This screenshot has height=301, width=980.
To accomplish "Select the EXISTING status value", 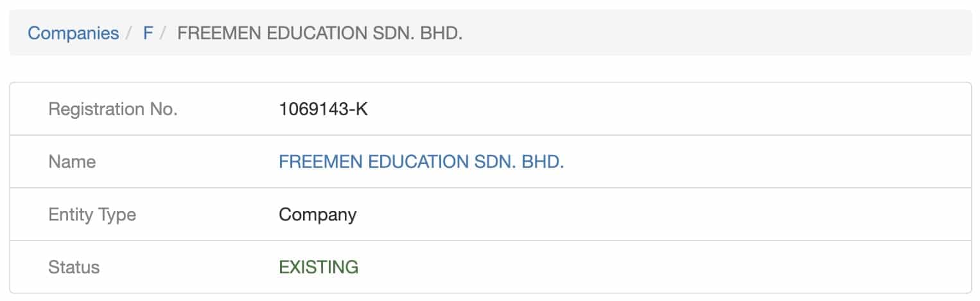I will pos(319,267).
